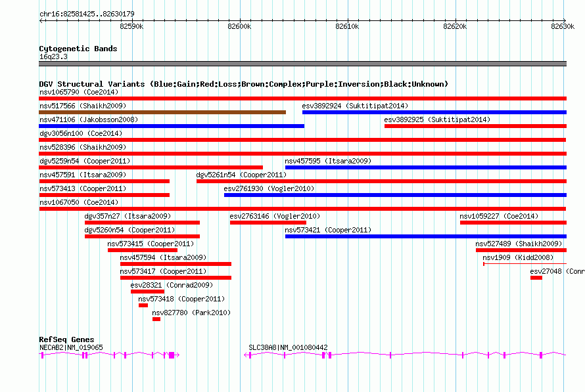Click the NECAB2|NM_019065 gene label
Viewport: 585px width, 392px height.
pyautogui.click(x=71, y=347)
